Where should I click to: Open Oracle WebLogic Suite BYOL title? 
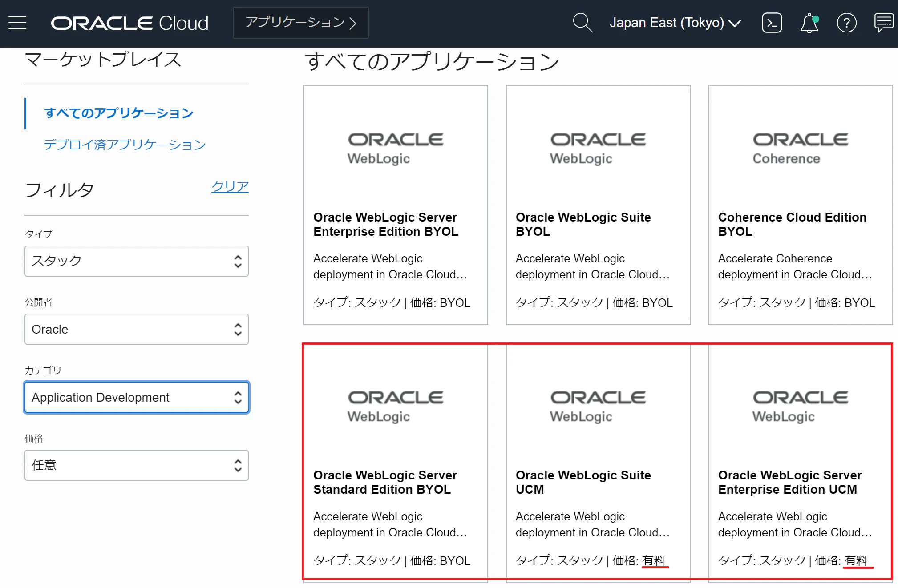tap(583, 224)
